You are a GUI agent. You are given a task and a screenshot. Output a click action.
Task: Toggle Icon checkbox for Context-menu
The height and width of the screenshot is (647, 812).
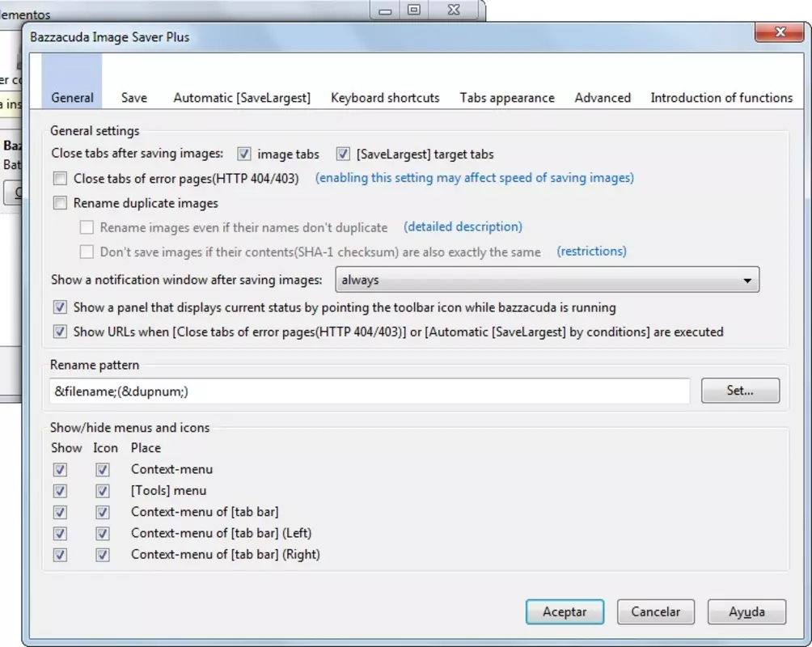tap(103, 470)
